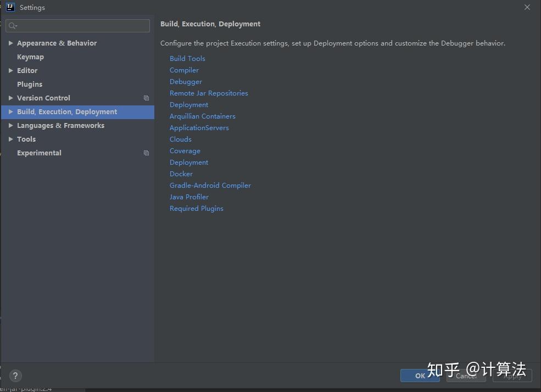Open Gradle-Android Compiler link

tap(210, 186)
